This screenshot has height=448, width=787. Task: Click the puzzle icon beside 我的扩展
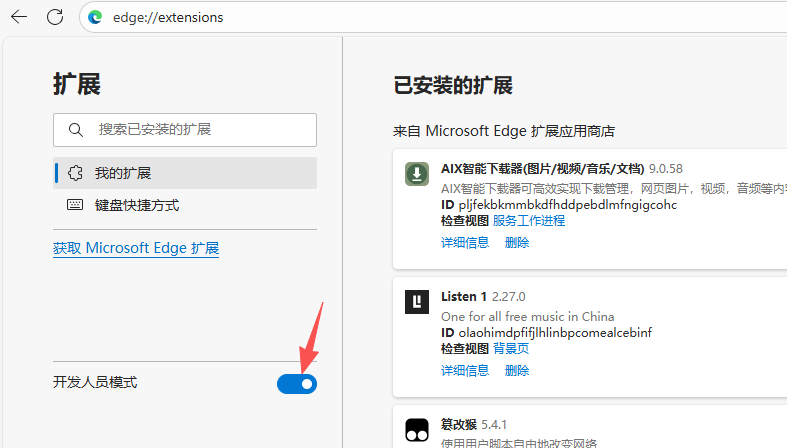[x=75, y=173]
